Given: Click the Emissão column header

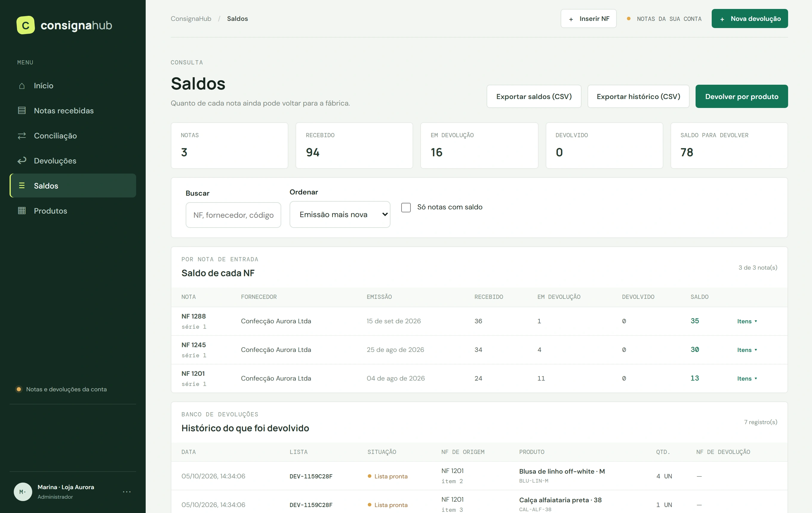Looking at the screenshot, I should pos(379,297).
